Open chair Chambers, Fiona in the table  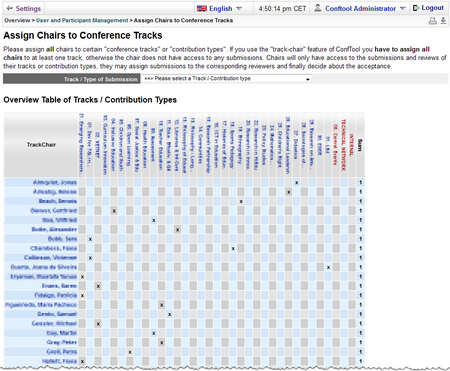(x=53, y=248)
